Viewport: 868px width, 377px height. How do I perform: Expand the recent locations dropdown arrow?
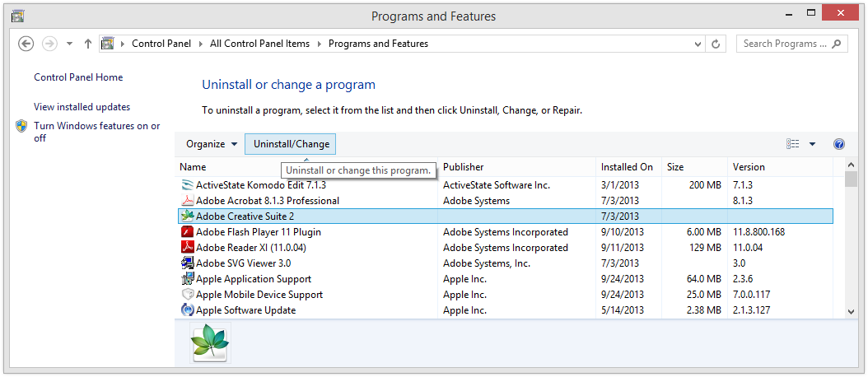(69, 44)
